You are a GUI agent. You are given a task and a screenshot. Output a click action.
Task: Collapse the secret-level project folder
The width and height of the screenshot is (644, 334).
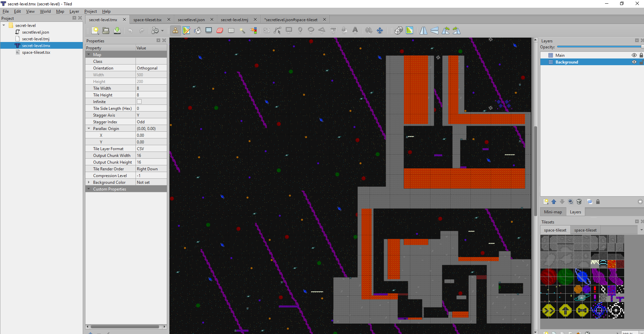pos(4,25)
